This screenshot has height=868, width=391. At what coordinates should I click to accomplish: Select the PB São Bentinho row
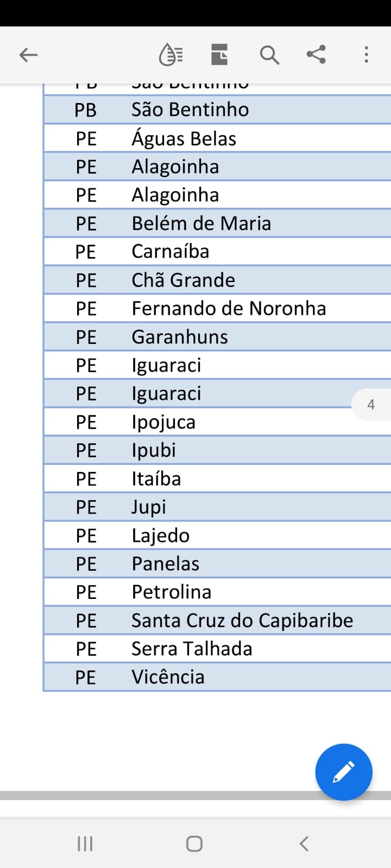217,110
